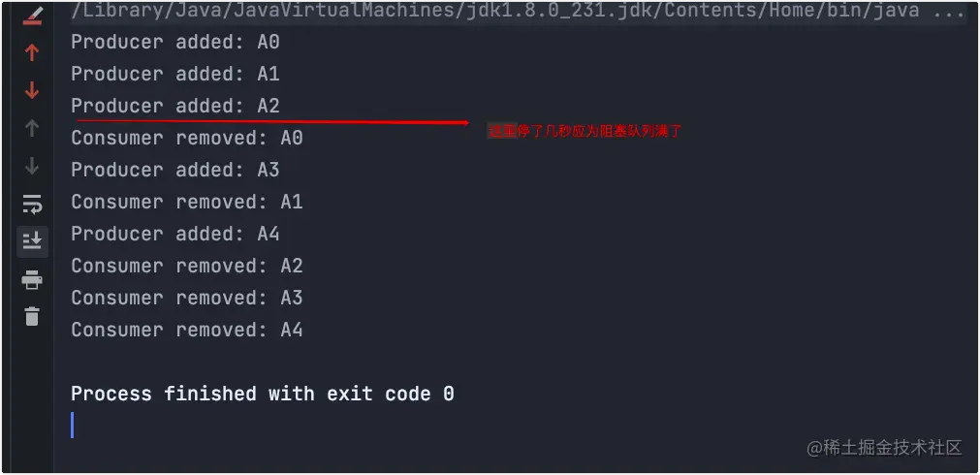Image resolution: width=980 pixels, height=475 pixels.
Task: Click the gray up arrow icon
Action: click(32, 128)
